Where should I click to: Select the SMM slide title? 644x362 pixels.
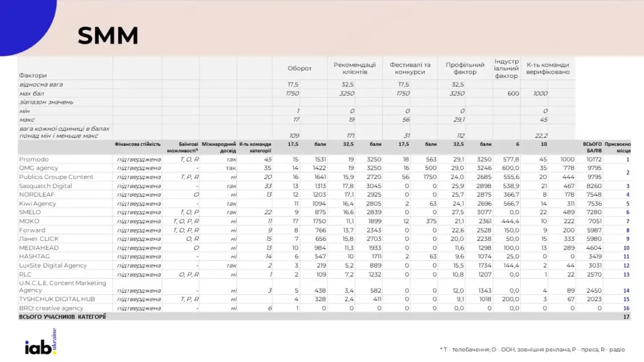(x=106, y=35)
